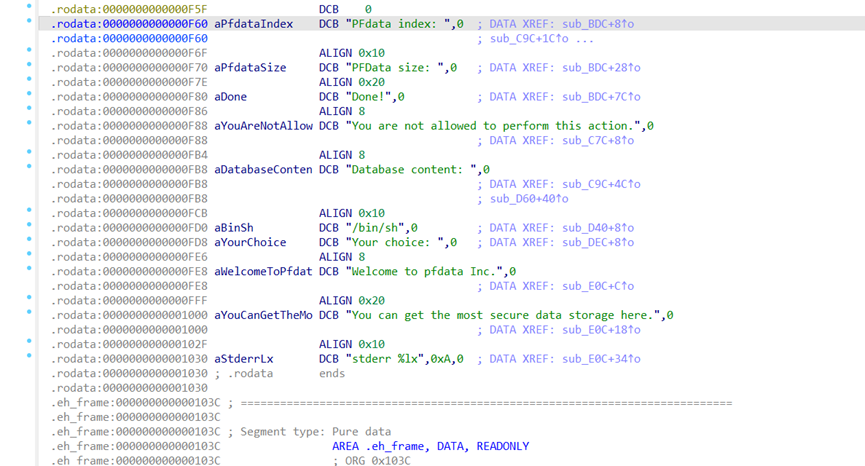Click the gutter dot beside aPfdataIndex line

coord(30,24)
